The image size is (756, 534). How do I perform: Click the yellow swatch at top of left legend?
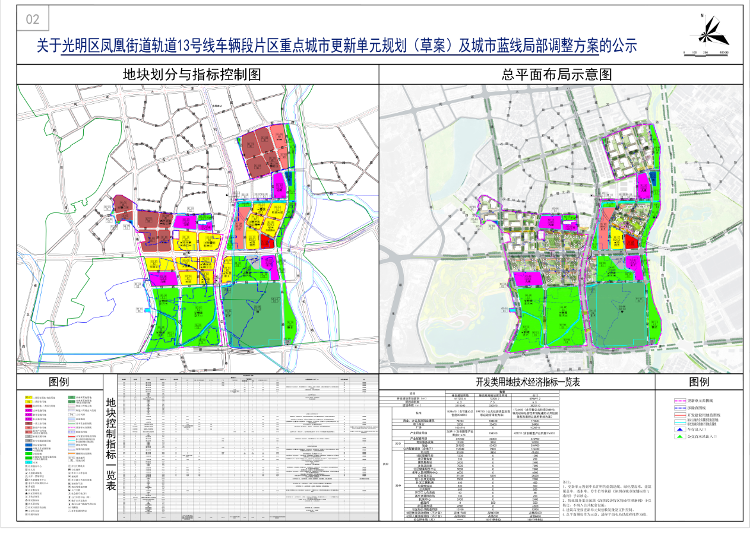[29, 398]
